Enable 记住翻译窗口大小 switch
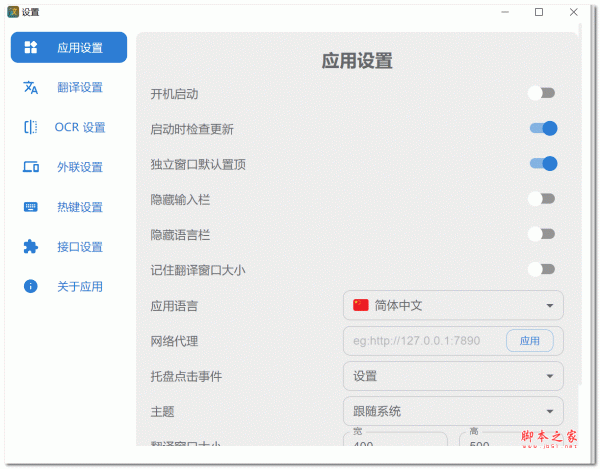 (x=542, y=269)
